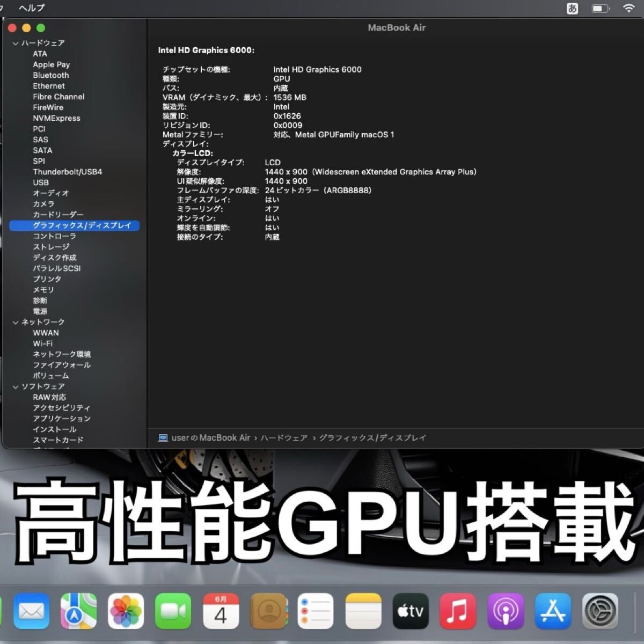Launch FaceTime from the Dock
Image resolution: width=644 pixels, height=644 pixels.
tap(173, 611)
